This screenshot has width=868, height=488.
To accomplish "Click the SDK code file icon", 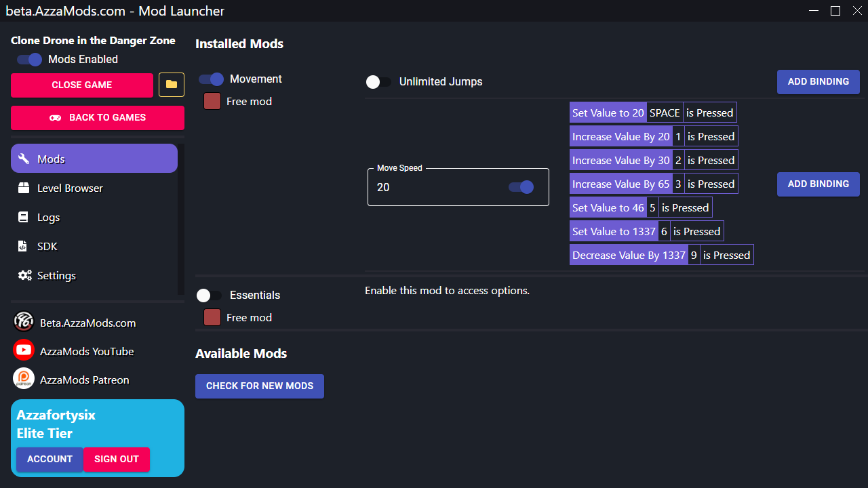I will pyautogui.click(x=24, y=246).
